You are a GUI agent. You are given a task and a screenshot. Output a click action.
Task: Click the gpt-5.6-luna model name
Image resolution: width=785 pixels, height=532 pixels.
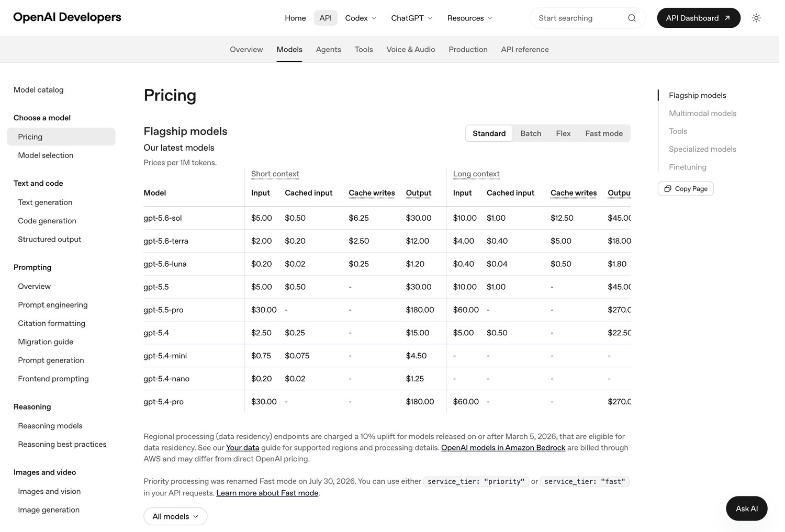(165, 264)
